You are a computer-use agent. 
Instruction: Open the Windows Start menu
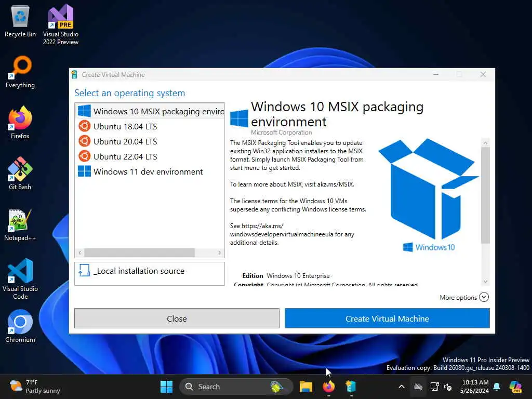[166, 387]
